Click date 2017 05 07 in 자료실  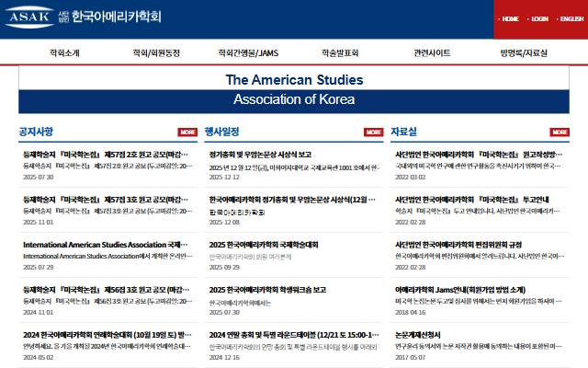pyautogui.click(x=411, y=358)
